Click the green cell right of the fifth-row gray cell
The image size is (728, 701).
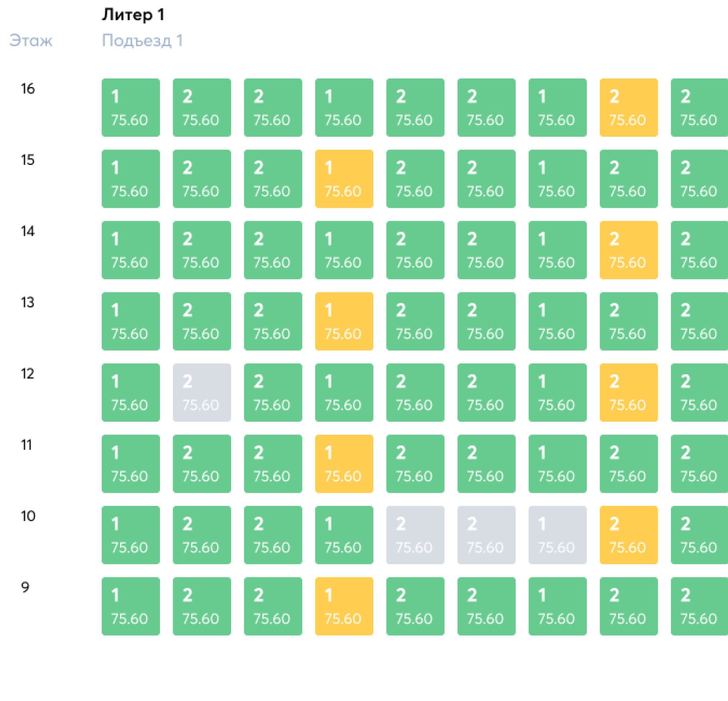(x=273, y=392)
